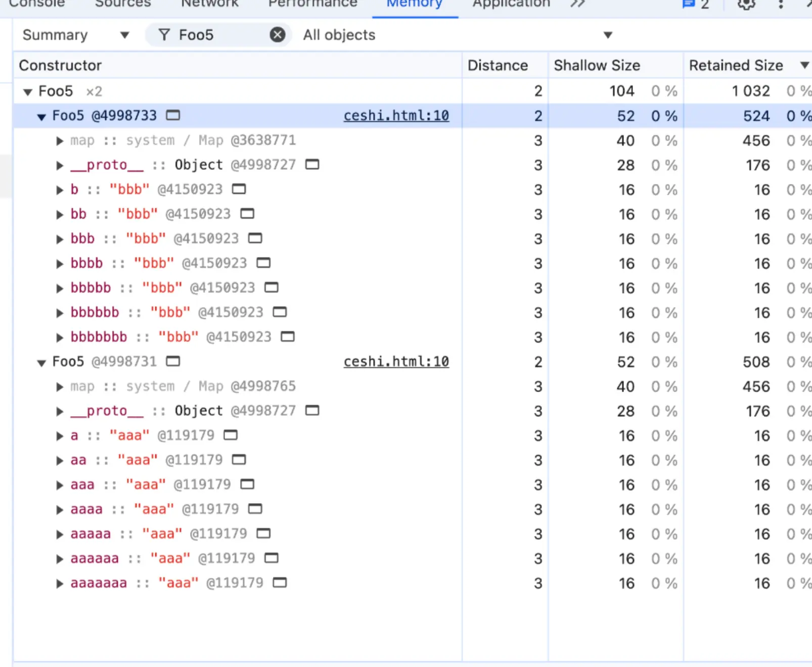
Task: Select the aaaaa :: "aaa" row
Action: pyautogui.click(x=413, y=534)
